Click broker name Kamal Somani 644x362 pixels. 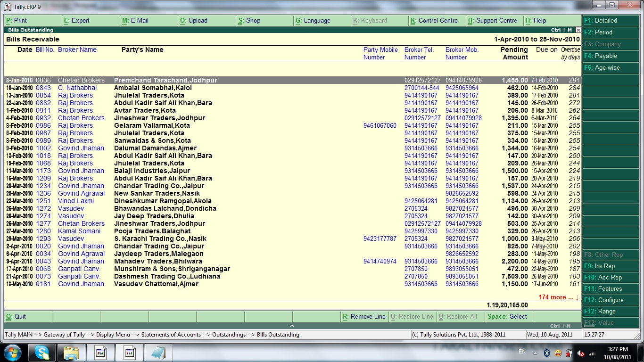pos(79,231)
